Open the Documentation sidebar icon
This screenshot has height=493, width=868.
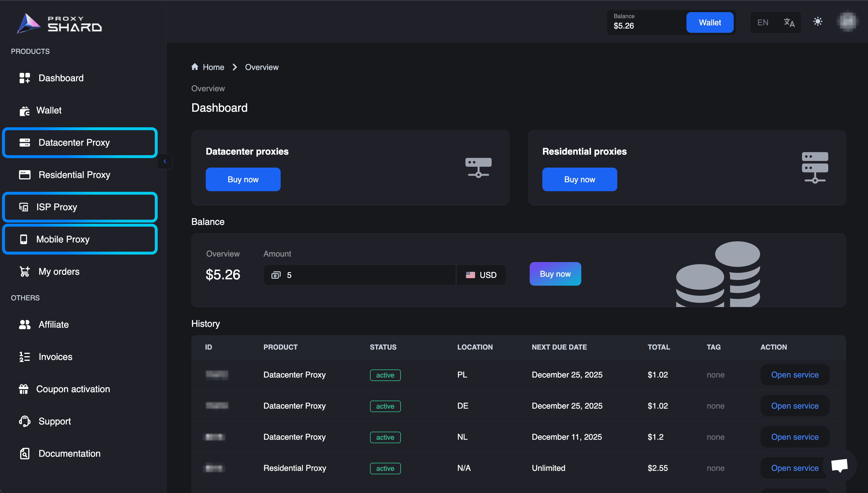24,453
